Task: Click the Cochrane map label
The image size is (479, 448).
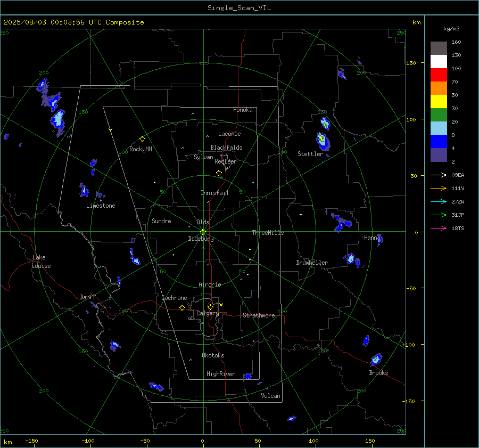Action: click(x=174, y=298)
